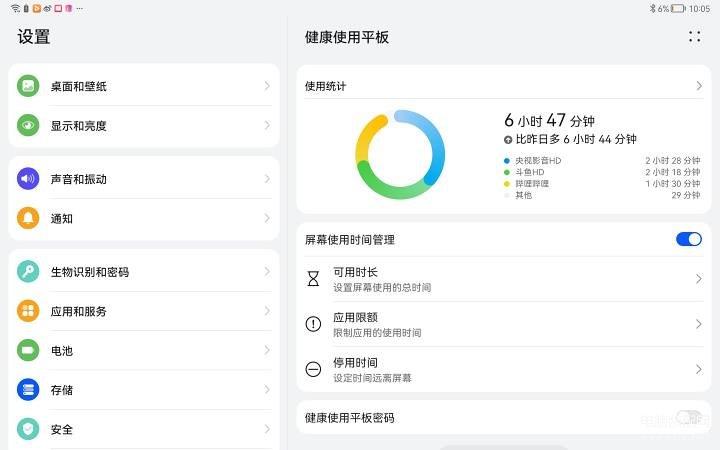Tap the green eye 显示和亮度 icon

(x=28, y=125)
